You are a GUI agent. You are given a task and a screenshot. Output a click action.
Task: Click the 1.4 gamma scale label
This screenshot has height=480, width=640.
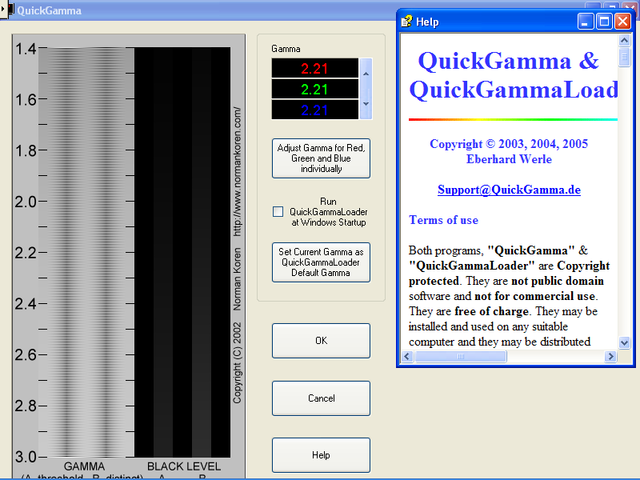[x=26, y=49]
